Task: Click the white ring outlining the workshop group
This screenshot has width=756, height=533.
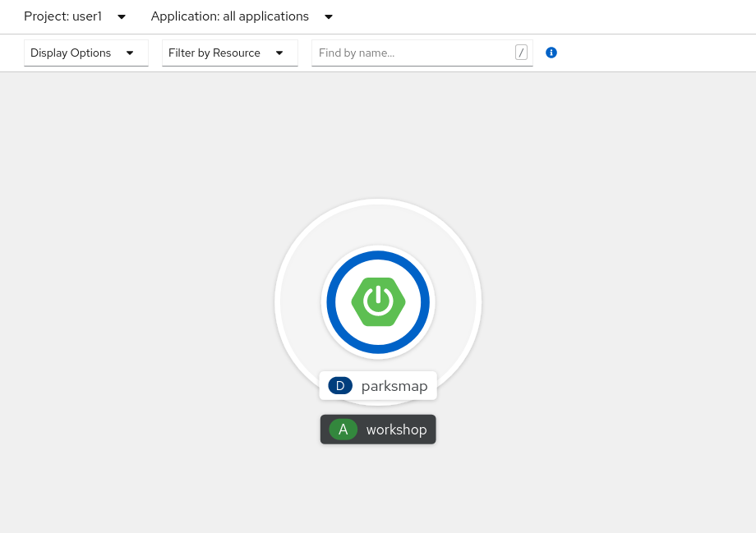Action: point(277,302)
